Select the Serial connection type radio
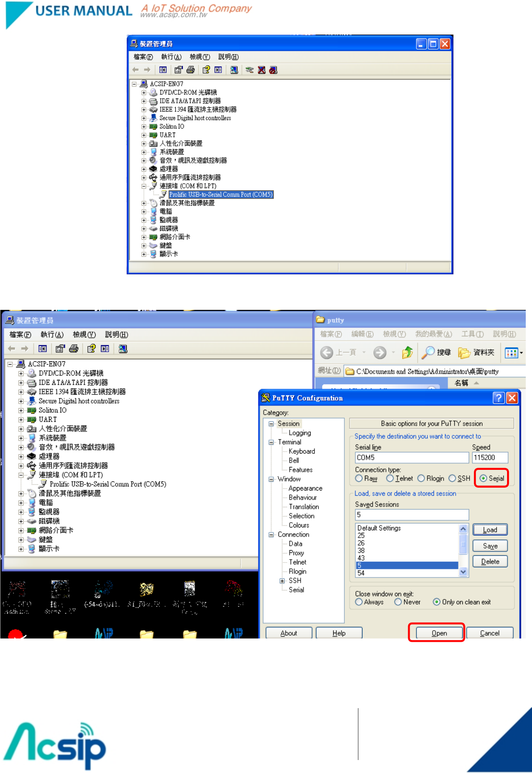Screen dimensions: 532x773 [x=483, y=479]
